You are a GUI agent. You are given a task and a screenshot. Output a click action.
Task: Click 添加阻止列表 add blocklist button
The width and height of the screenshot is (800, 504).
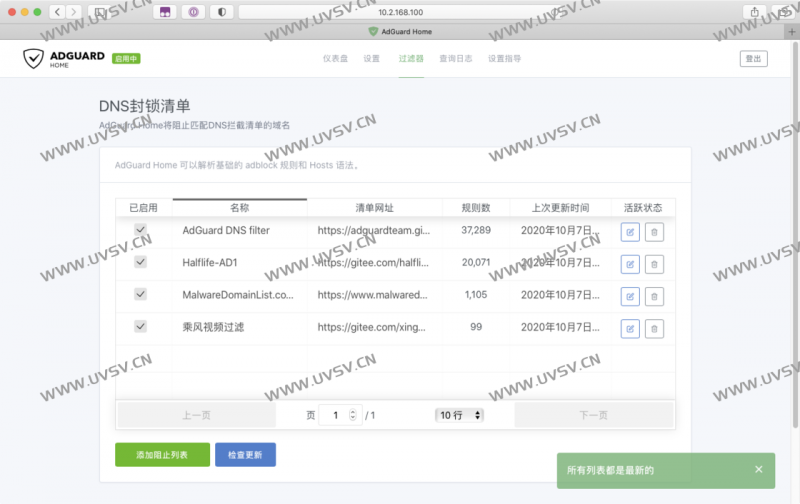162,455
